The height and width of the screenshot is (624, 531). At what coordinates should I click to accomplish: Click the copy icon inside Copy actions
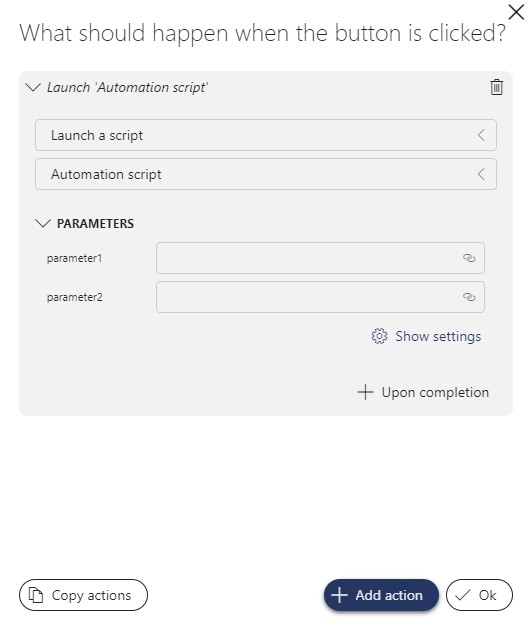pos(36,595)
